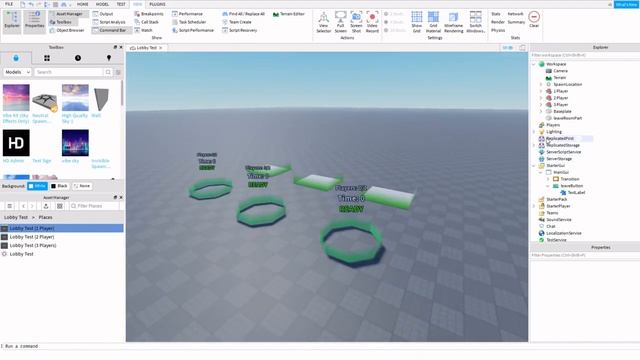Expand the Transition node
640x360 pixels.
[548, 179]
